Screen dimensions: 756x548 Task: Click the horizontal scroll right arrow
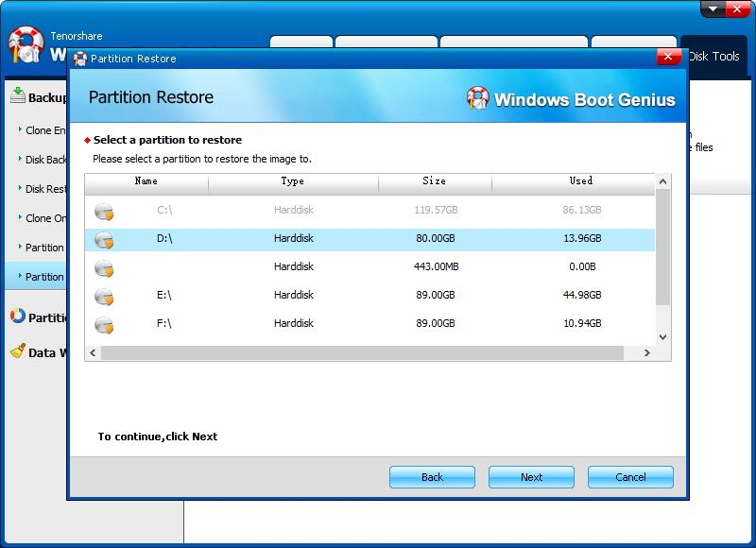[x=647, y=352]
